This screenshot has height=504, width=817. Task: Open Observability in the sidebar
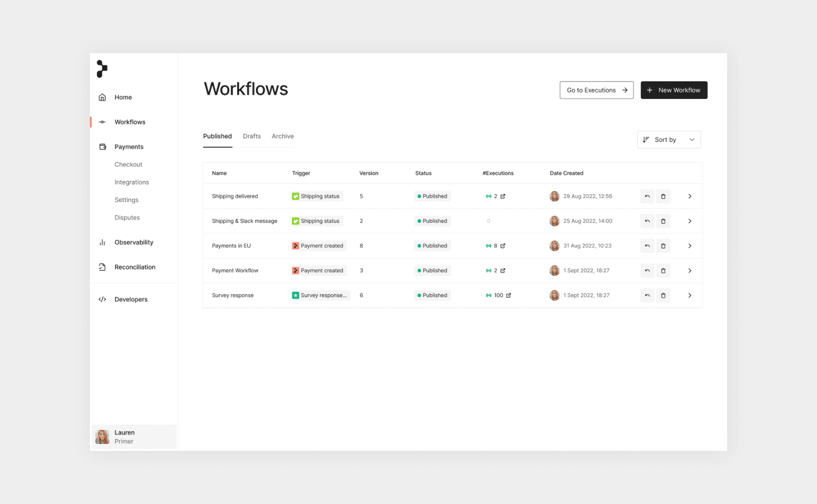134,242
